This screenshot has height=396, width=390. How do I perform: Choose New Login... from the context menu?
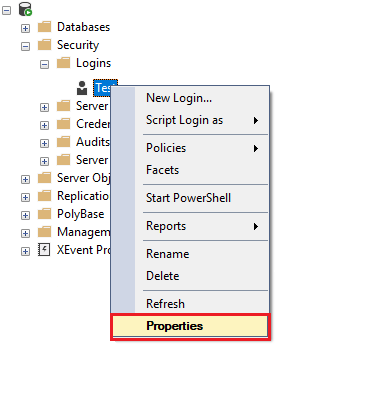(190, 98)
